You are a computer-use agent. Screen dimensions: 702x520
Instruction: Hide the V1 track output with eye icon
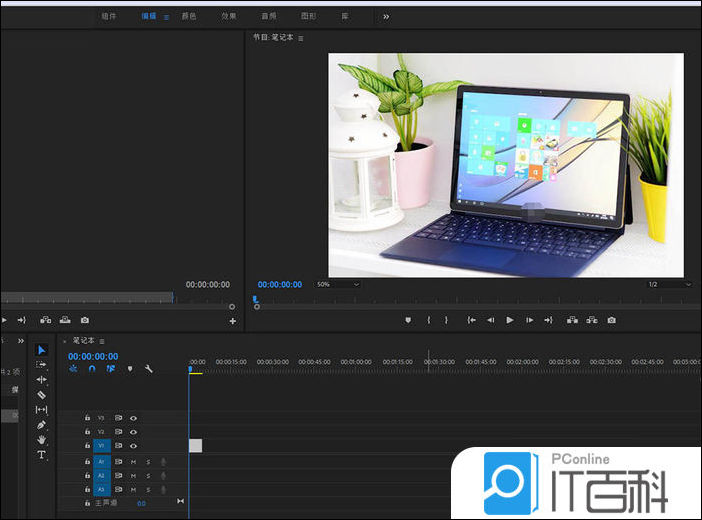point(133,446)
